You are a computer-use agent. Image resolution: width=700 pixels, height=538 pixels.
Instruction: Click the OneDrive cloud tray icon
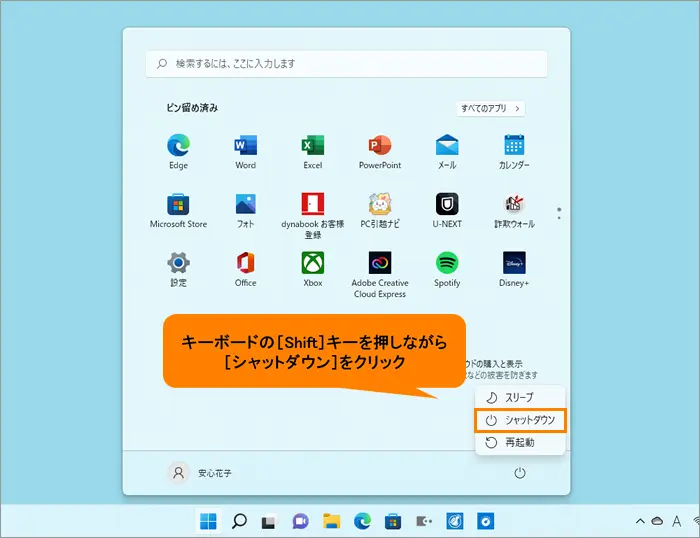(x=657, y=521)
